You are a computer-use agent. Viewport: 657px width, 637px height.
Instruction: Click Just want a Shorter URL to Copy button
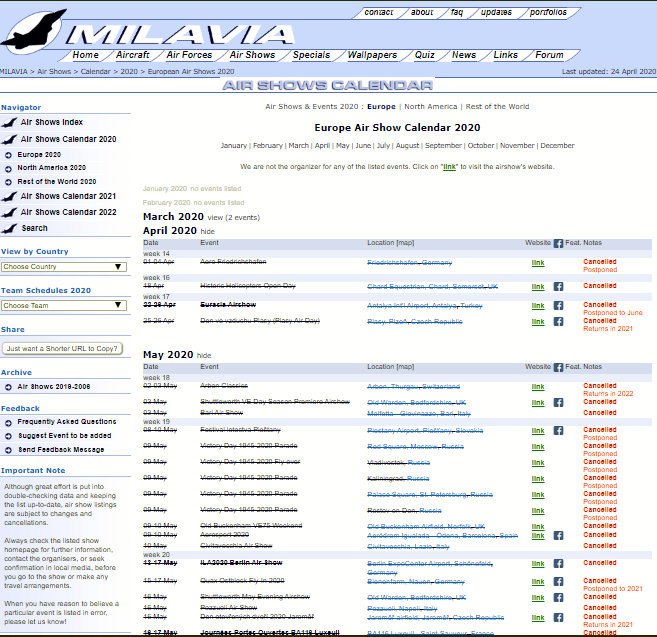tap(62, 349)
